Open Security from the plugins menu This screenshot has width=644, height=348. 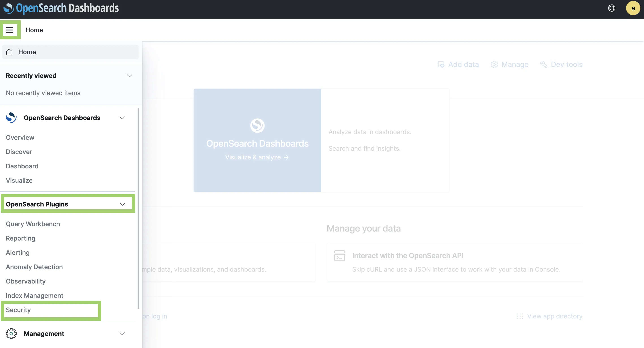coord(18,310)
